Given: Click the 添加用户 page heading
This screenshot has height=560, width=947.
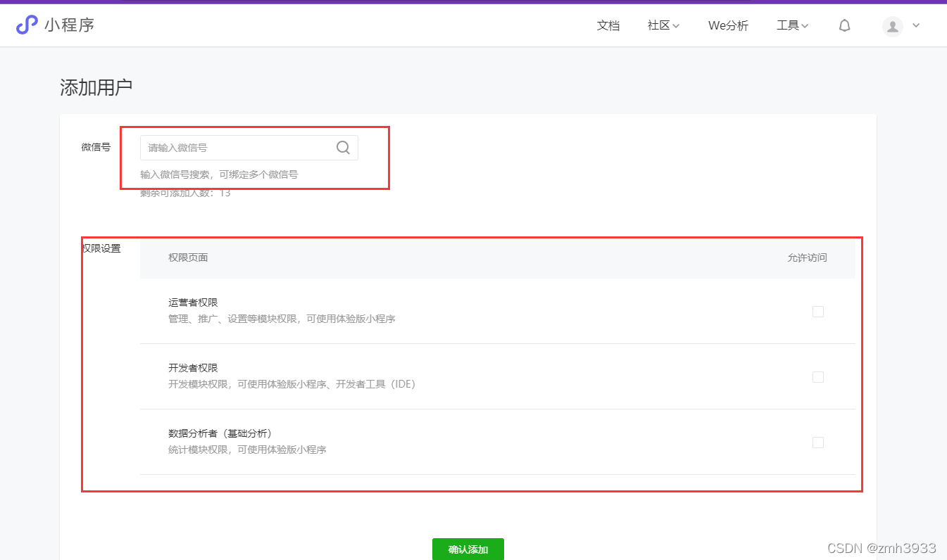Looking at the screenshot, I should pos(96,88).
